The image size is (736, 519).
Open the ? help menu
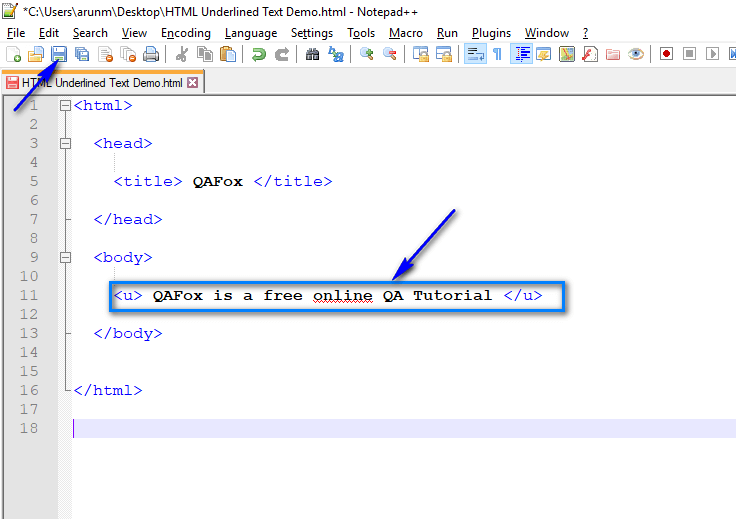[585, 33]
